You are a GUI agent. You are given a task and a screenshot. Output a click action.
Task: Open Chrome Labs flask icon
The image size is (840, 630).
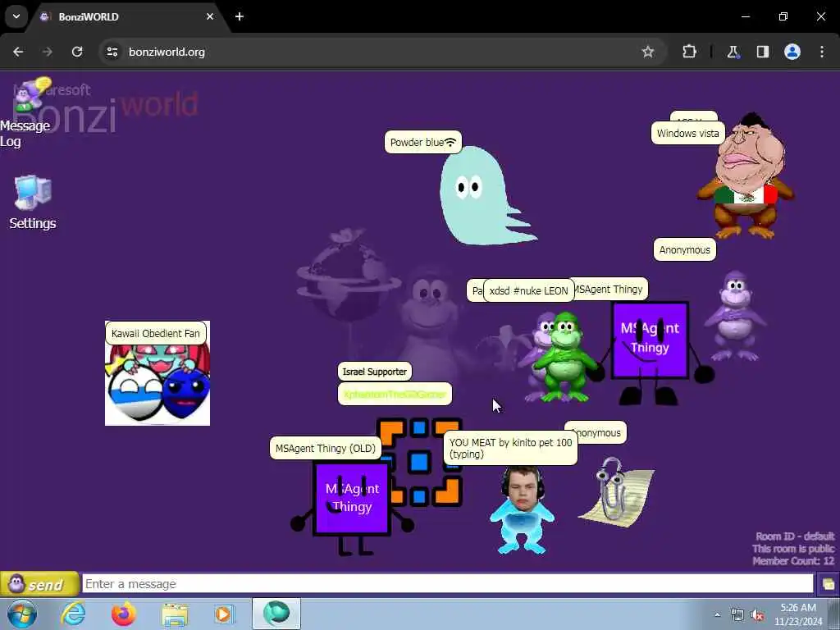[x=733, y=52]
